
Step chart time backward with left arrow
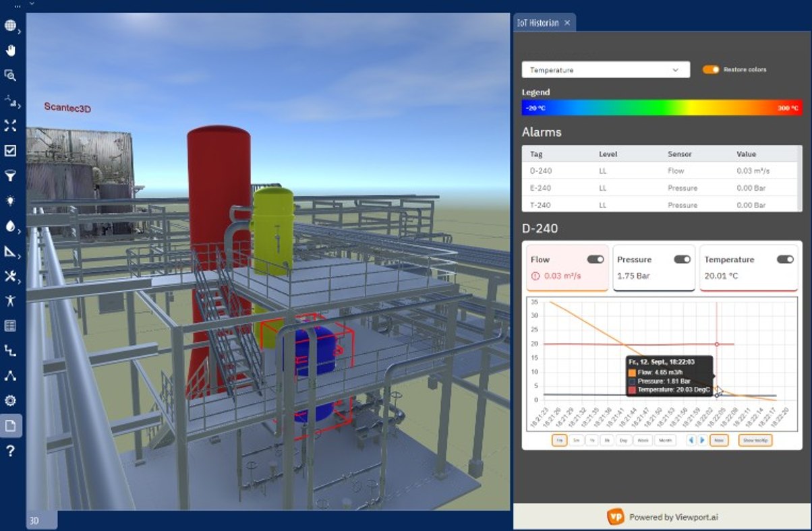coord(691,440)
